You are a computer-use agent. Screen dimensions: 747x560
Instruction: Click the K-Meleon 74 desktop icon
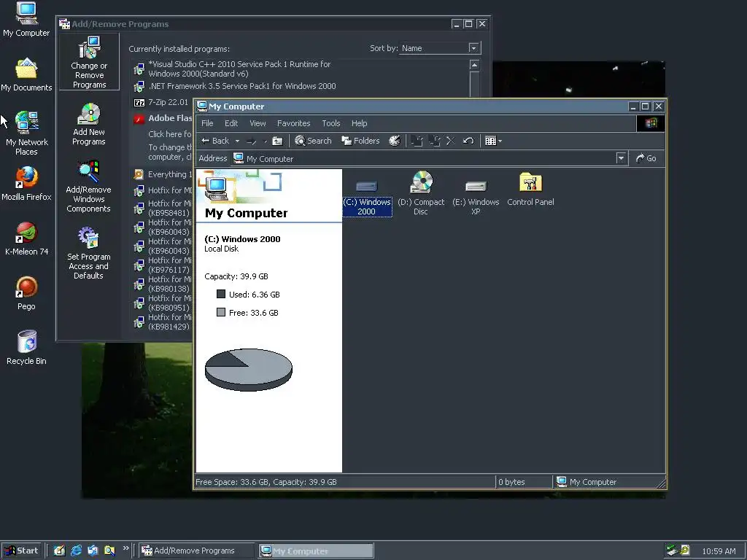pos(27,239)
